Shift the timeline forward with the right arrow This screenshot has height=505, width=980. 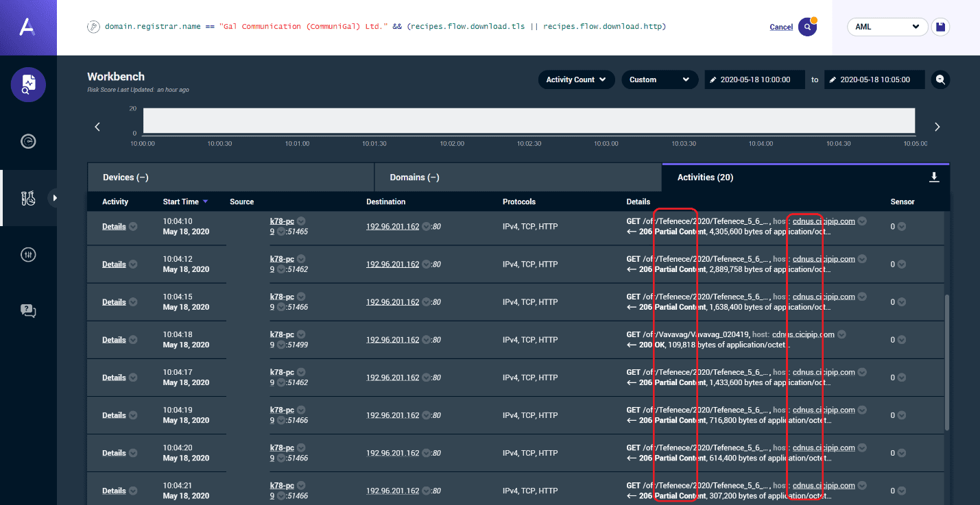pos(937,127)
